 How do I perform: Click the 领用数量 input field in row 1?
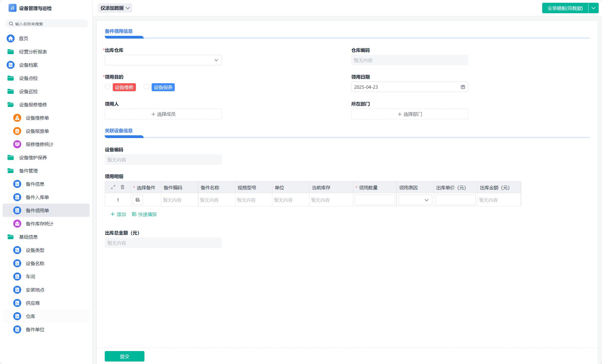[x=375, y=200]
